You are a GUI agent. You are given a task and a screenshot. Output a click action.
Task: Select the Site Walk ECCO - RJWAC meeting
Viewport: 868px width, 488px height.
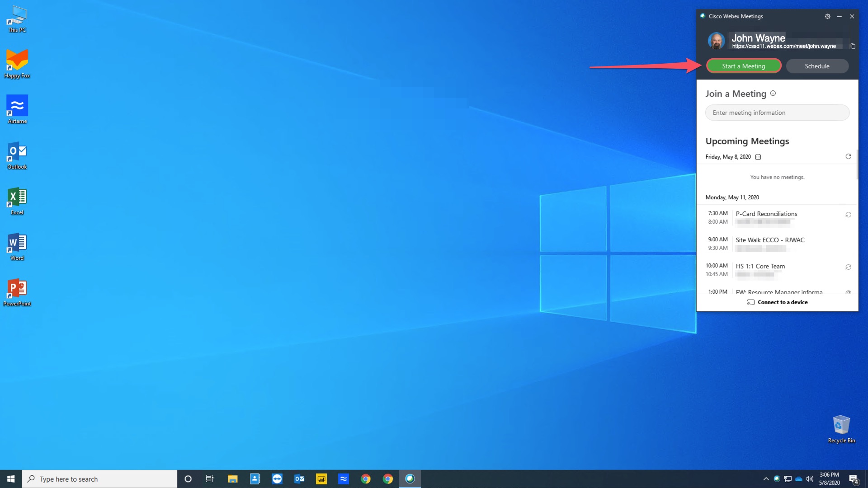click(x=770, y=240)
